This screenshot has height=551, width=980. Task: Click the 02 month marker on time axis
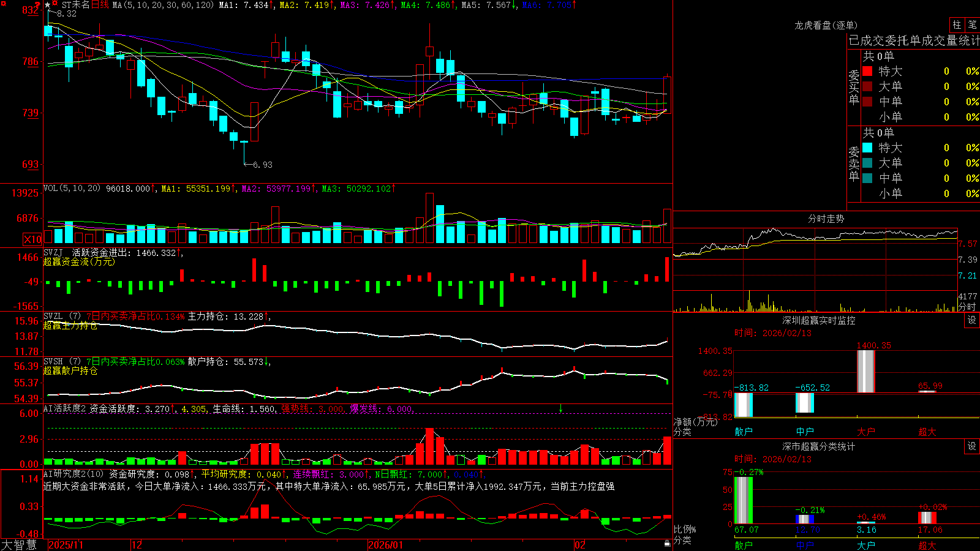[x=580, y=545]
